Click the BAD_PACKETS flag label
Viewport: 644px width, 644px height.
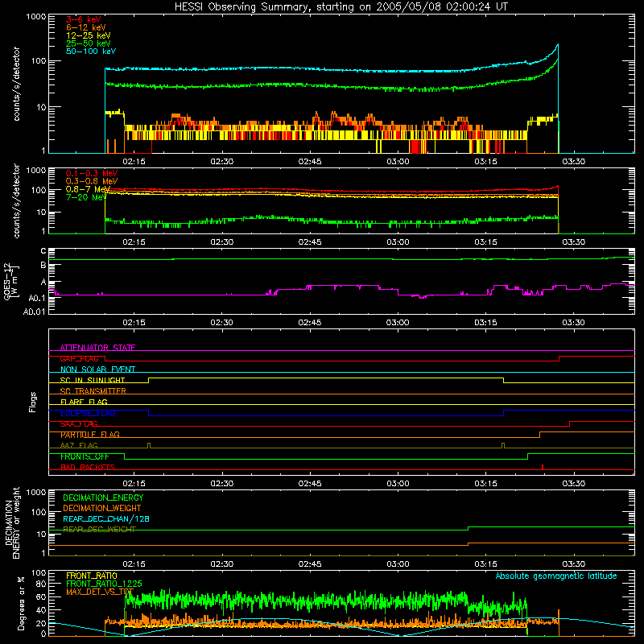[88, 468]
